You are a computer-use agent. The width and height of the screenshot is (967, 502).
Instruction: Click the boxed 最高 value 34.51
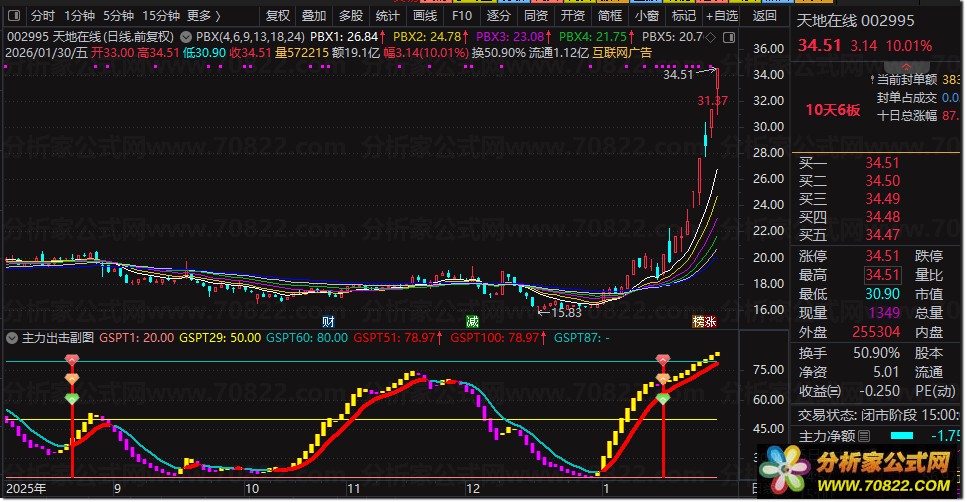tap(882, 275)
